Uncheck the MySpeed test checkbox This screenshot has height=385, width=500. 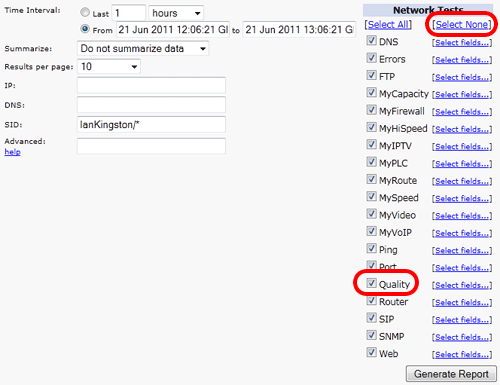point(371,197)
